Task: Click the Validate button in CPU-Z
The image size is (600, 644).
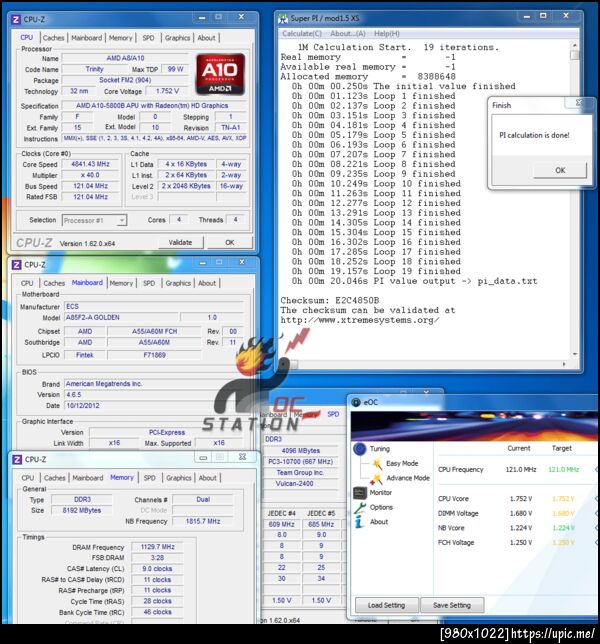Action: click(x=180, y=242)
